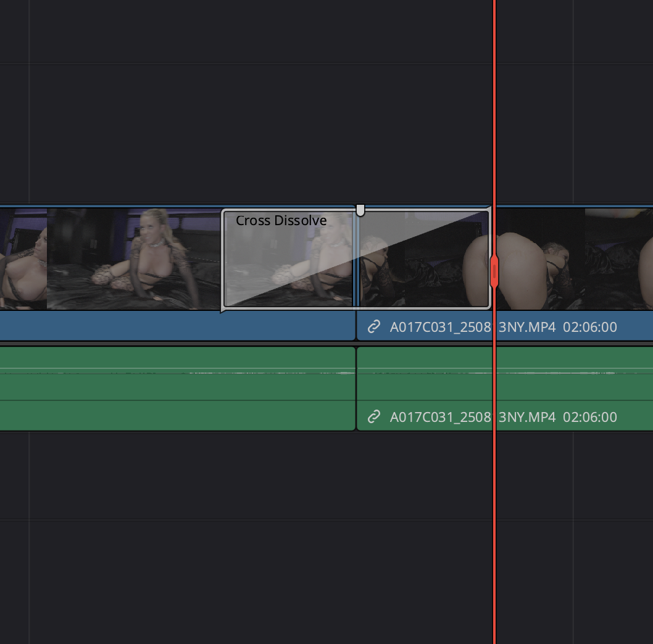Screen dimensions: 653x644
Task: Click the volume line of the right audio clip
Action: pyautogui.click(x=505, y=368)
